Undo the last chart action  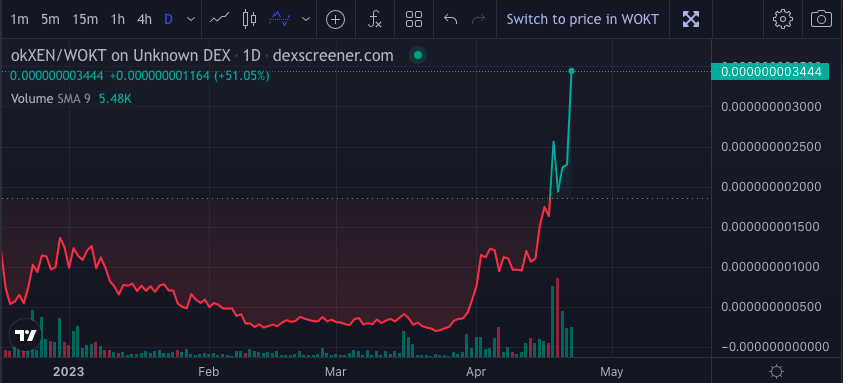451,20
